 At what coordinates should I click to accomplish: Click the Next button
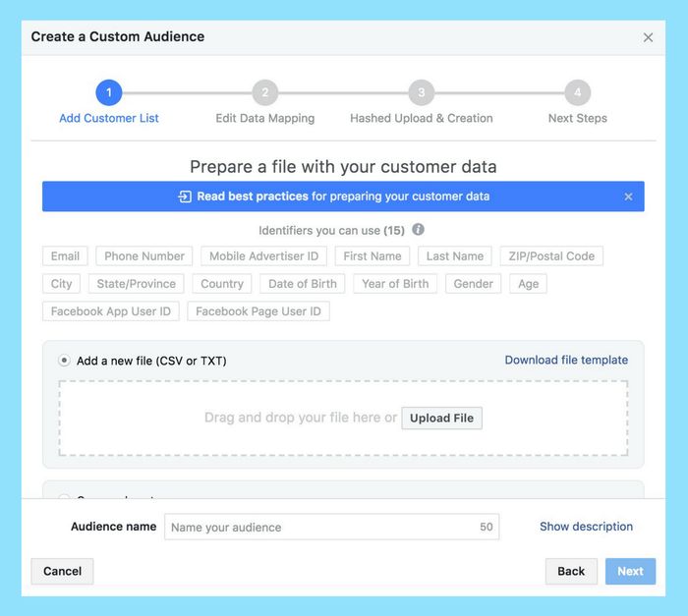tap(630, 571)
